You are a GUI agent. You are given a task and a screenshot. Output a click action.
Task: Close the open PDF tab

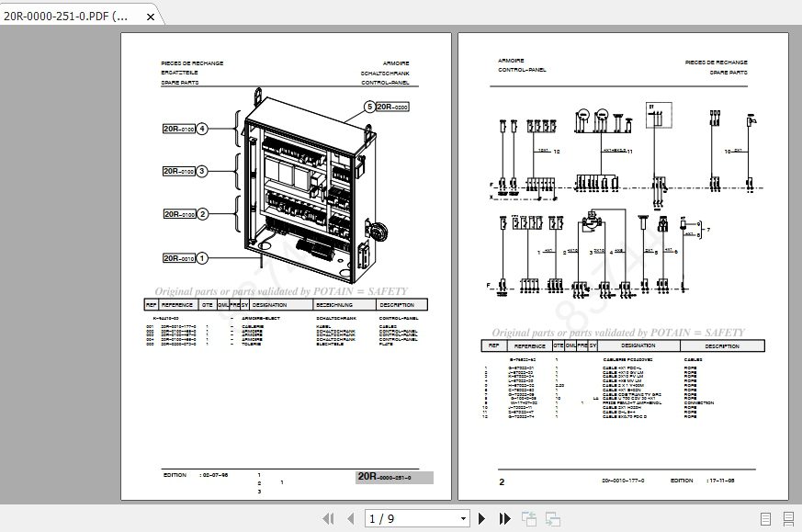[x=150, y=16]
